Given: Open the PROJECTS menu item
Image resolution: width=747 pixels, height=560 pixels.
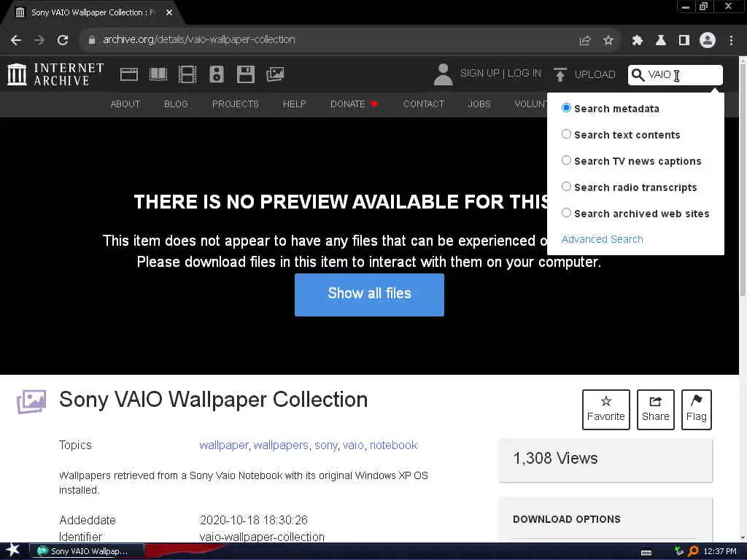Looking at the screenshot, I should [236, 104].
